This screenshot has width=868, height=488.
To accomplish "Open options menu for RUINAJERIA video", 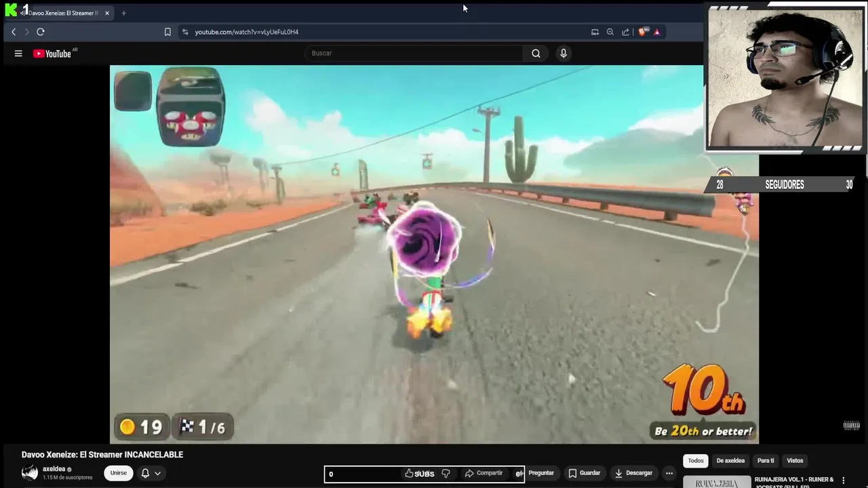I will [x=844, y=481].
